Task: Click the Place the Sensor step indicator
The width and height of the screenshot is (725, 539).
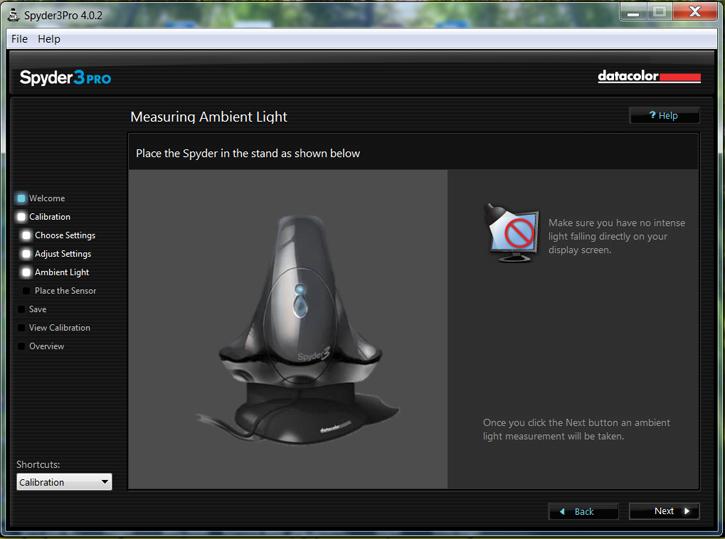Action: (x=26, y=291)
